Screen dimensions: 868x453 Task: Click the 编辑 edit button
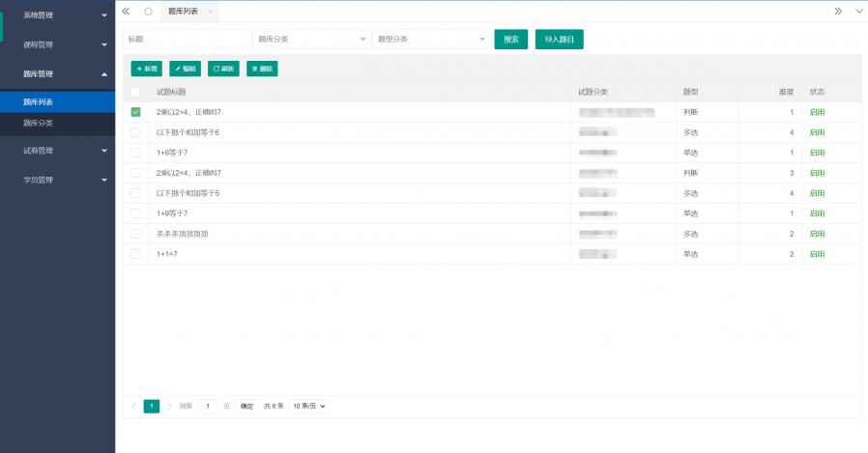point(185,69)
